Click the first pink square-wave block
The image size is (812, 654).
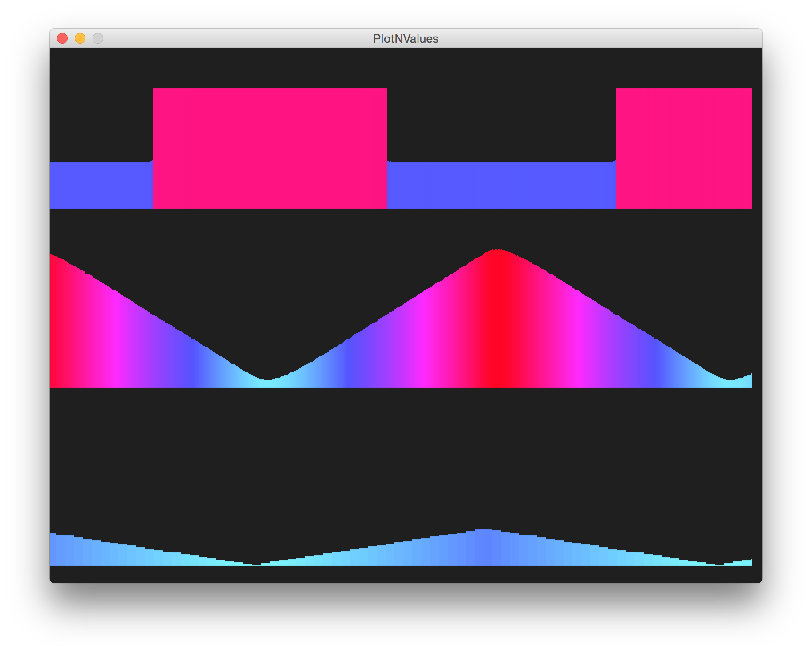[x=270, y=149]
